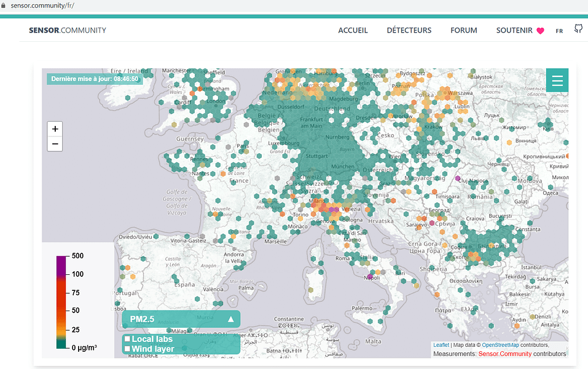Click the PM2.5 color scale legend bar
This screenshot has width=588, height=369.
[61, 302]
